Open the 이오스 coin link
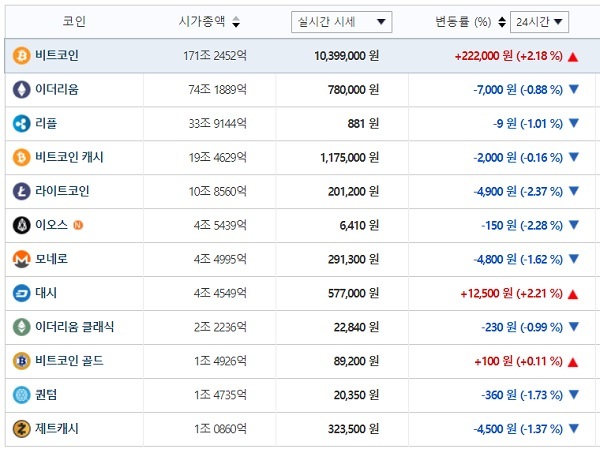The image size is (600, 449). tap(51, 225)
